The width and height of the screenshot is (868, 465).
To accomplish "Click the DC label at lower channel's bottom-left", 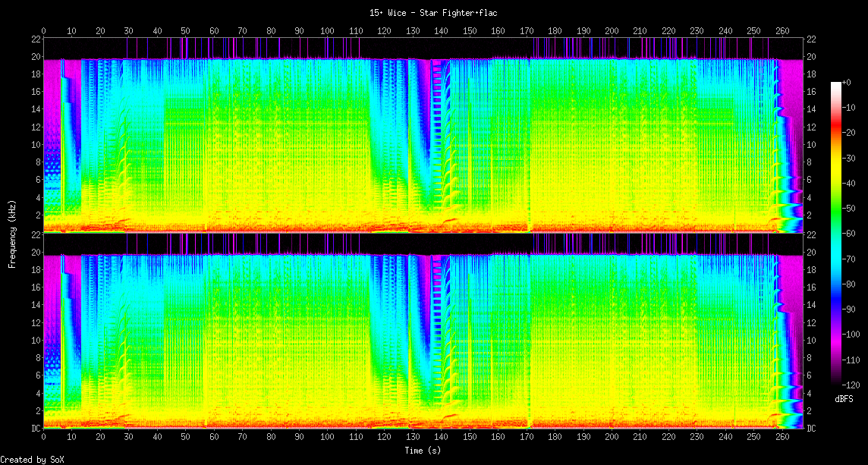I will tap(34, 429).
